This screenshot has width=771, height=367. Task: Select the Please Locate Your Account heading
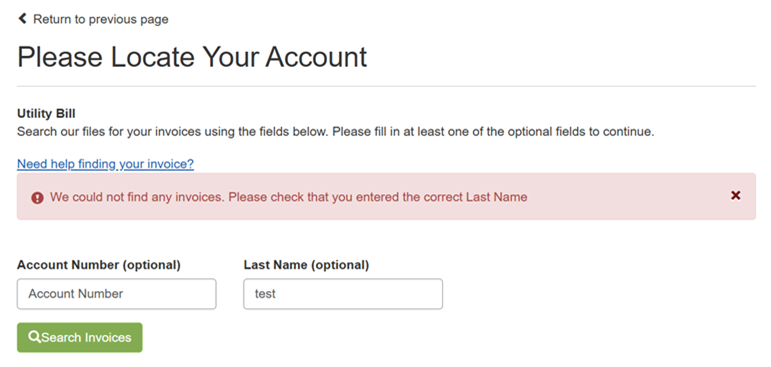(x=192, y=57)
